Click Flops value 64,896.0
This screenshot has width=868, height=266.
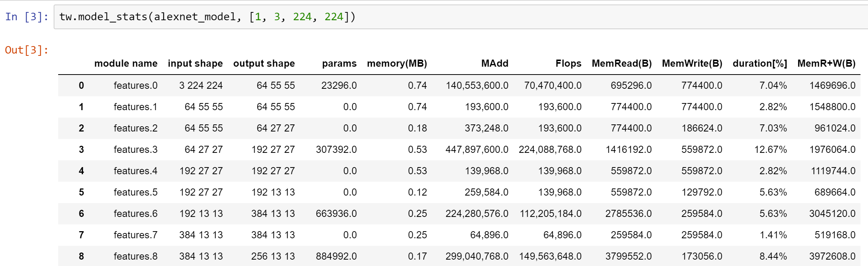coord(562,235)
